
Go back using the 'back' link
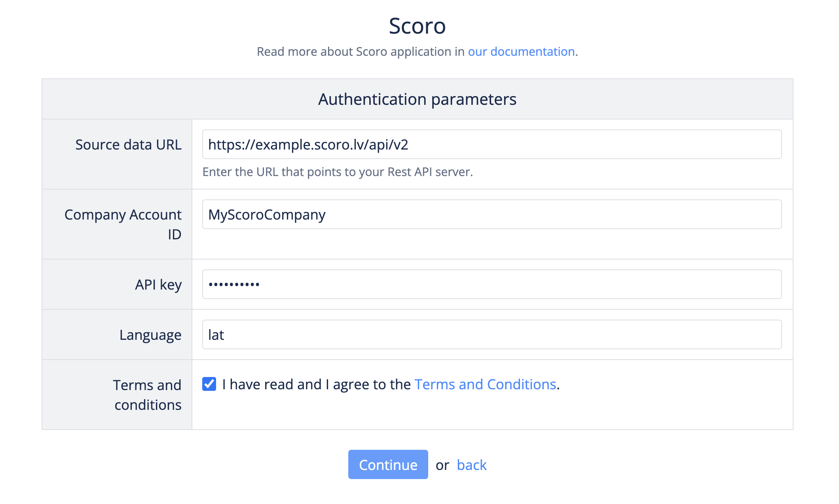tap(471, 465)
